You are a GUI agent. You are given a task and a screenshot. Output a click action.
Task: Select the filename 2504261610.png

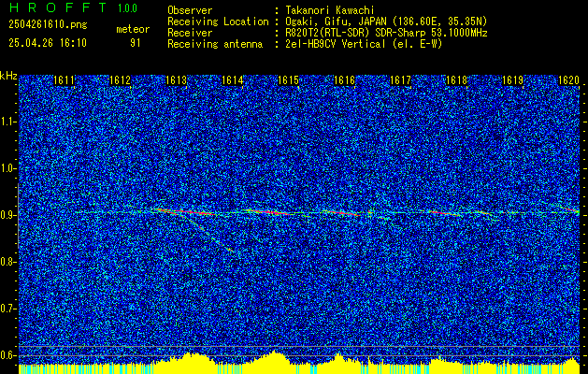tap(48, 25)
